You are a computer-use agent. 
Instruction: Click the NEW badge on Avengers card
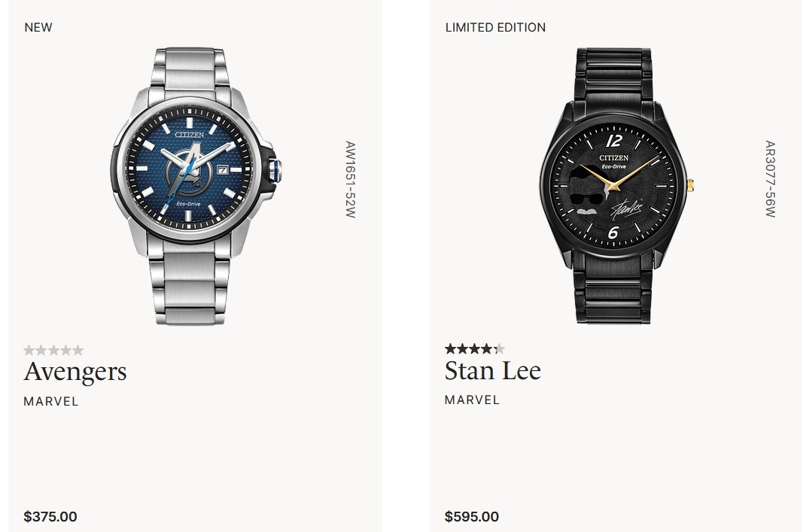click(x=38, y=27)
